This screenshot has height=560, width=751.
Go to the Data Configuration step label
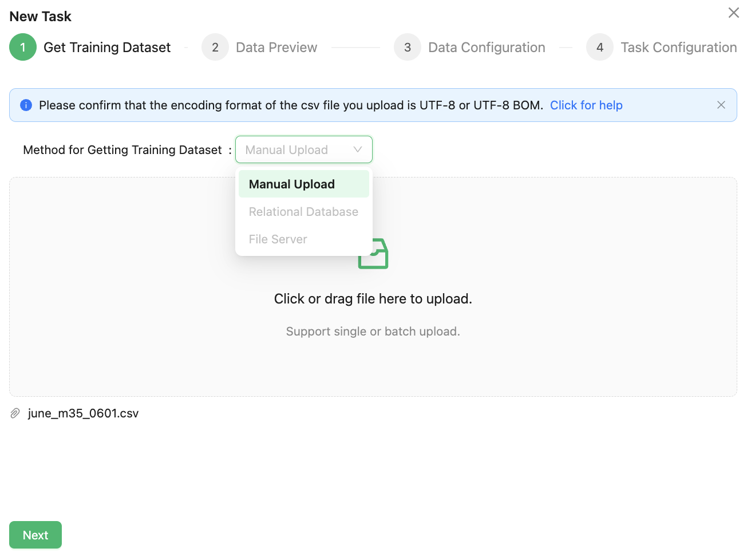487,48
